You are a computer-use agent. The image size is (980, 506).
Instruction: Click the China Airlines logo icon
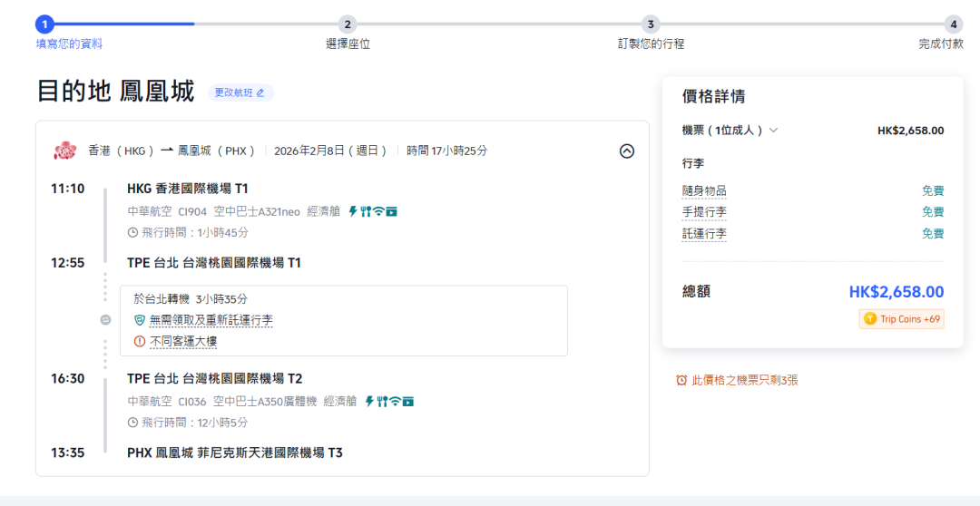64,151
